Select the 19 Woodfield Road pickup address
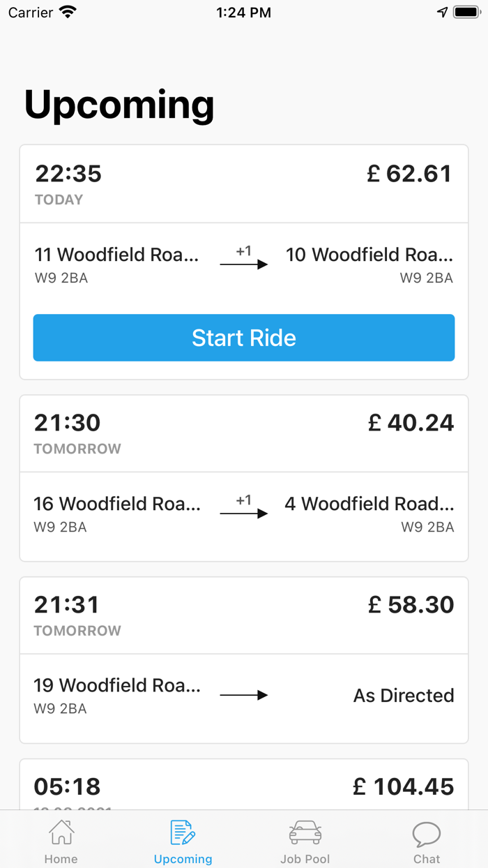Image resolution: width=488 pixels, height=868 pixels. pos(117,685)
